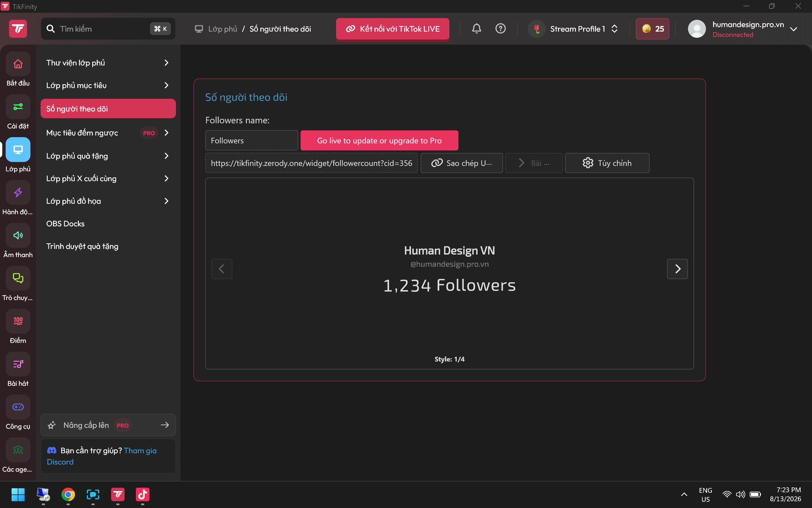
Task: Open the Bài hát music icon
Action: pos(18,364)
